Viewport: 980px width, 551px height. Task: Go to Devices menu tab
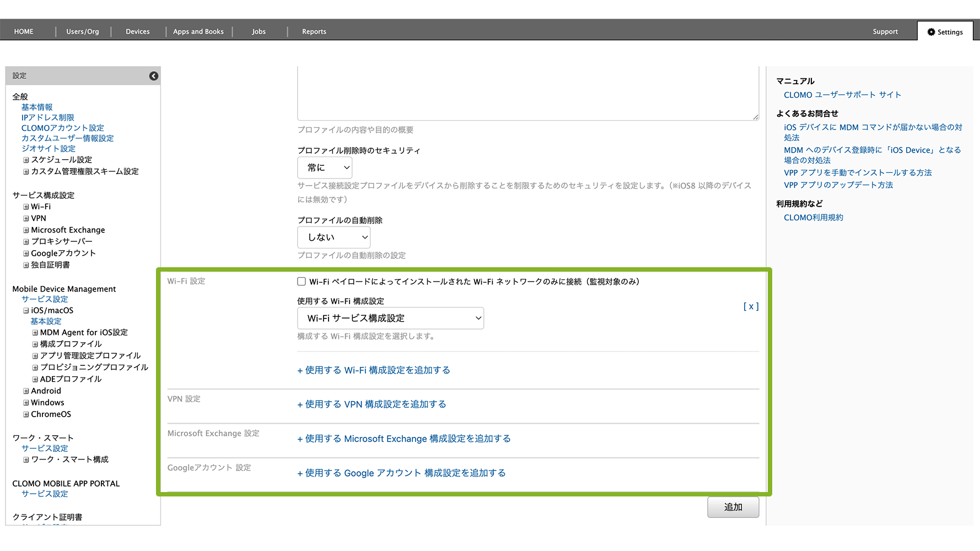(x=138, y=32)
